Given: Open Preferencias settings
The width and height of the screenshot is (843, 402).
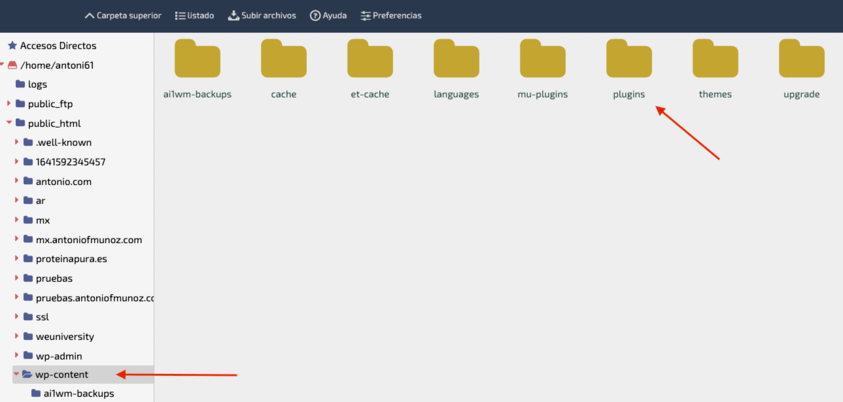Looking at the screenshot, I should (x=391, y=16).
